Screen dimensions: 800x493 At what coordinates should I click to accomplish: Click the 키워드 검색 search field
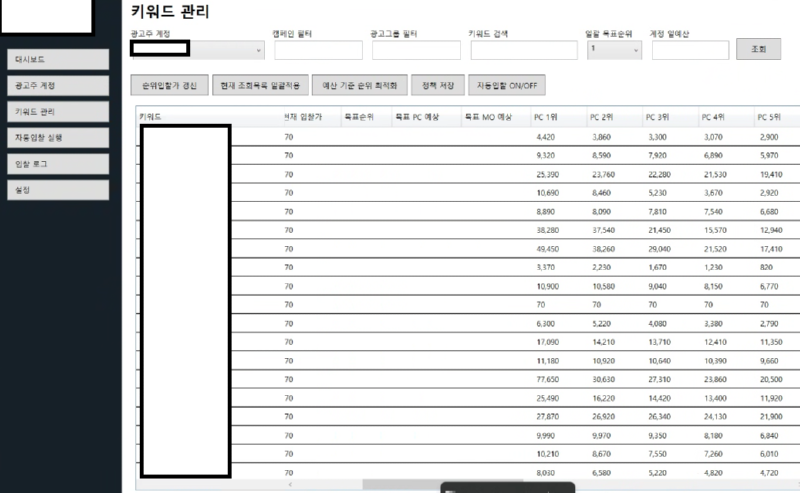click(x=524, y=50)
